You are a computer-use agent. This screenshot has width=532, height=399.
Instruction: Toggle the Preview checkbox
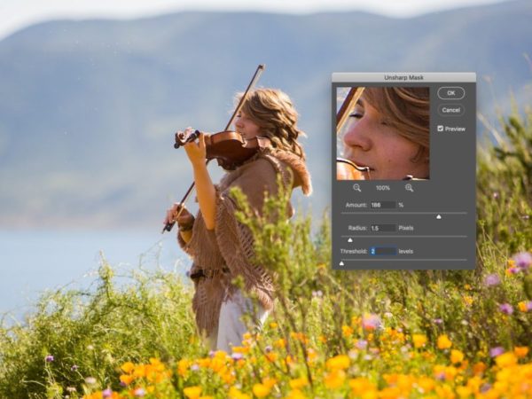(x=441, y=129)
